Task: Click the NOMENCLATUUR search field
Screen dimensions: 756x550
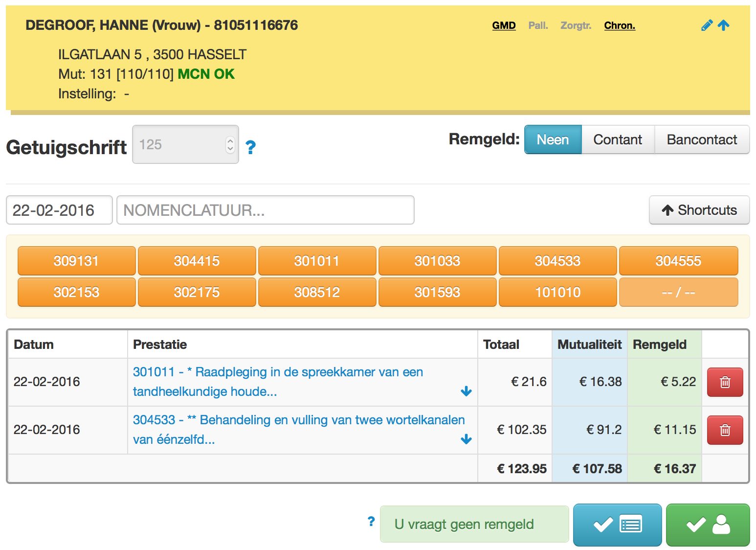Action: click(266, 210)
